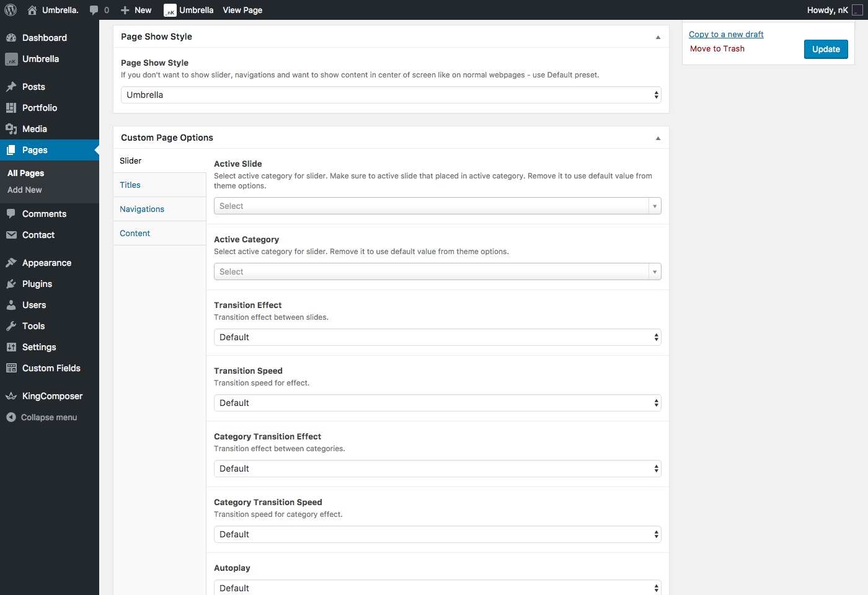The height and width of the screenshot is (595, 868).
Task: Open the Active Slide select box
Action: (437, 206)
